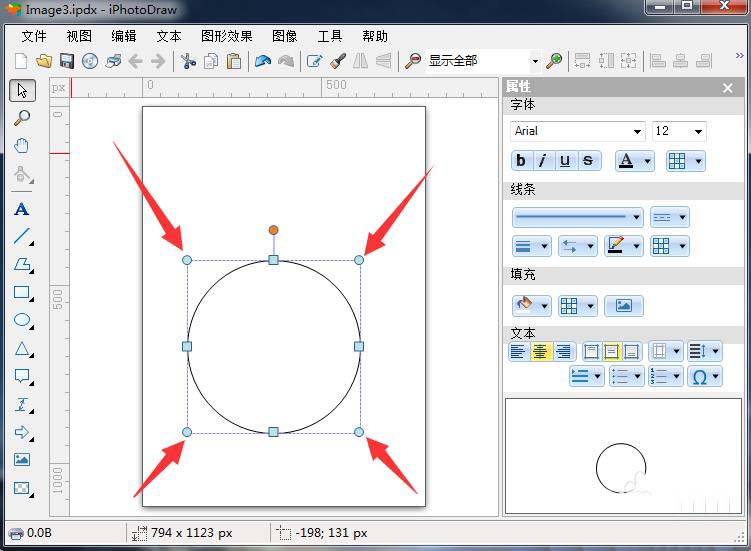Open the 视图 menu
This screenshot has width=751, height=551.
coord(79,36)
